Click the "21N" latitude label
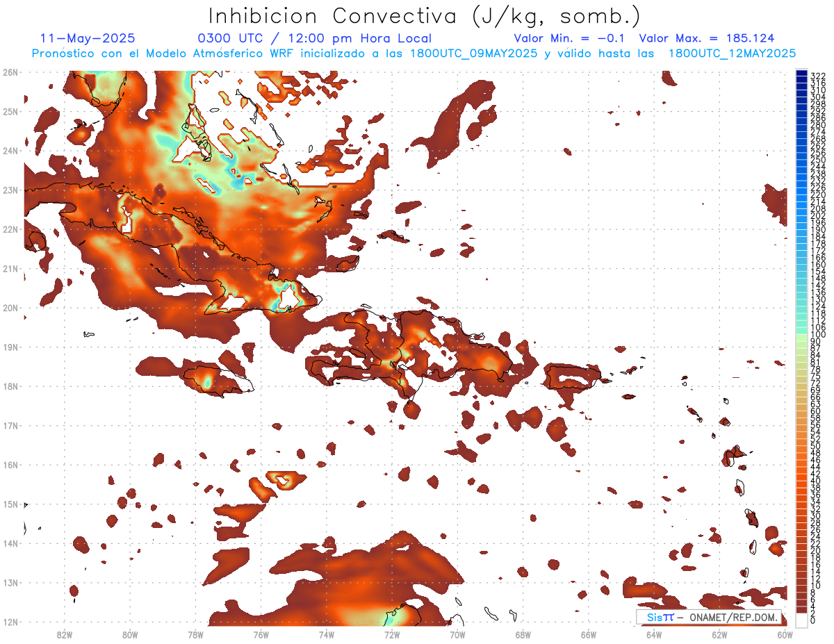The image size is (834, 644). 10,268
